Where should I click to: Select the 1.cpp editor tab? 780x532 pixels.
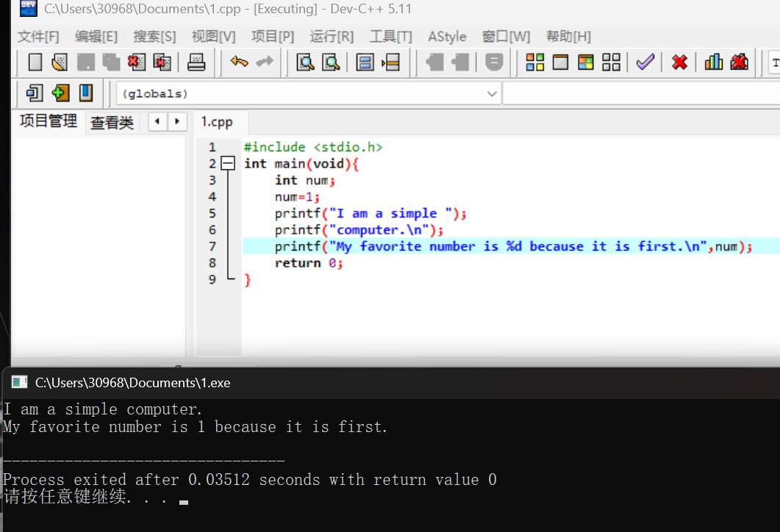pyautogui.click(x=217, y=122)
